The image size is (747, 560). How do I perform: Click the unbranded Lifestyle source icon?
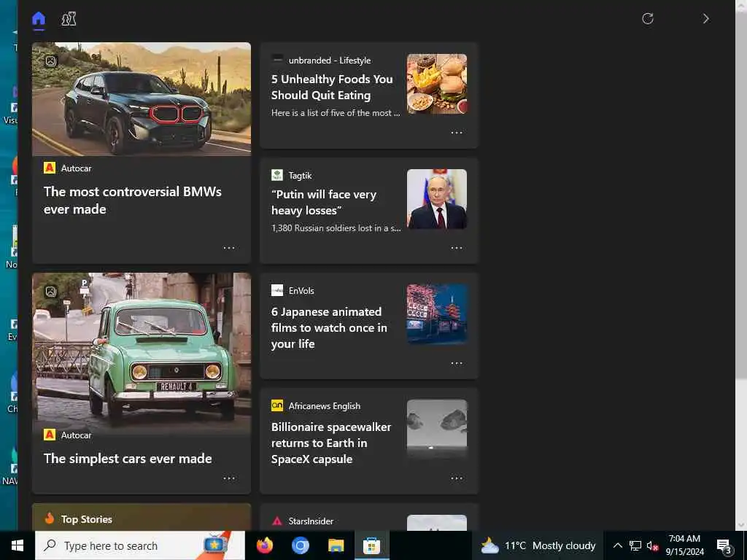[276, 60]
